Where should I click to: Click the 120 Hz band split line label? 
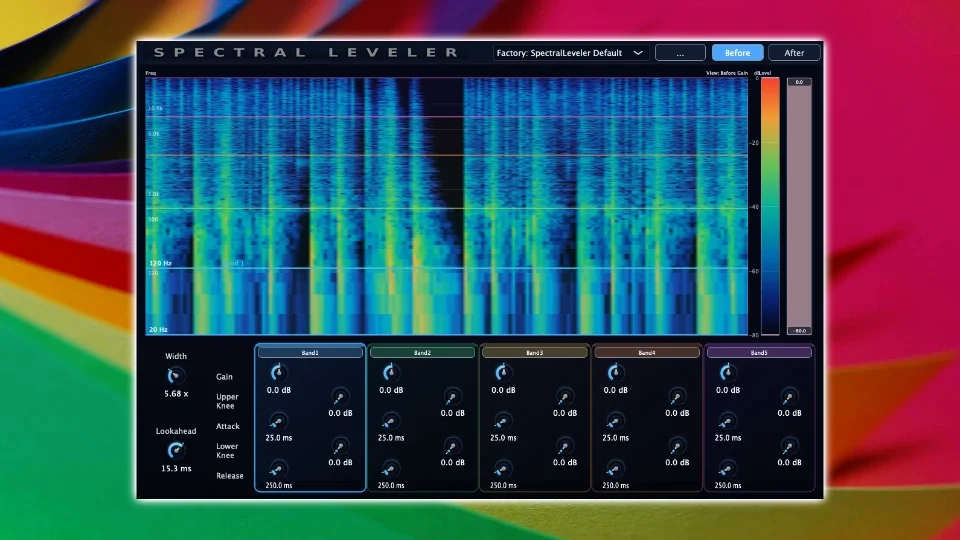[x=160, y=263]
